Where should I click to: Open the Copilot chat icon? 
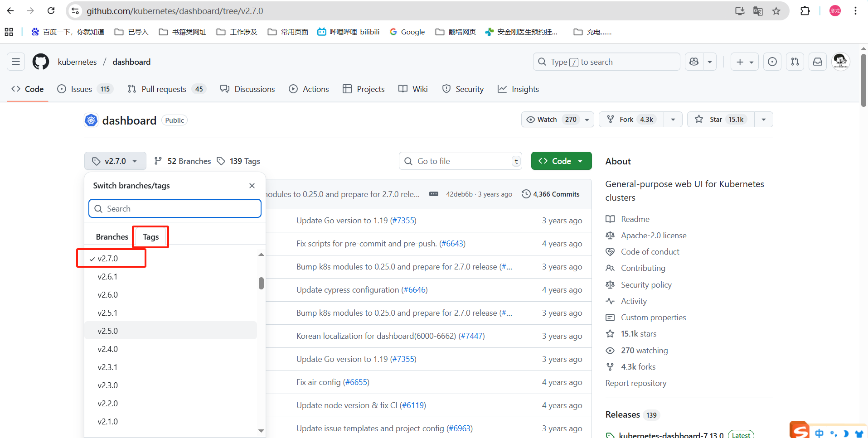[x=694, y=62]
